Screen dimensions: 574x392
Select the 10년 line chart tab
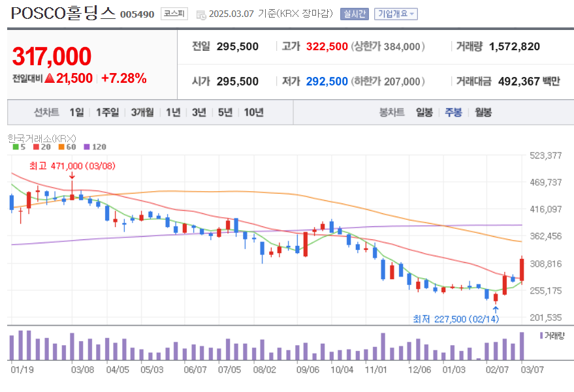[253, 112]
